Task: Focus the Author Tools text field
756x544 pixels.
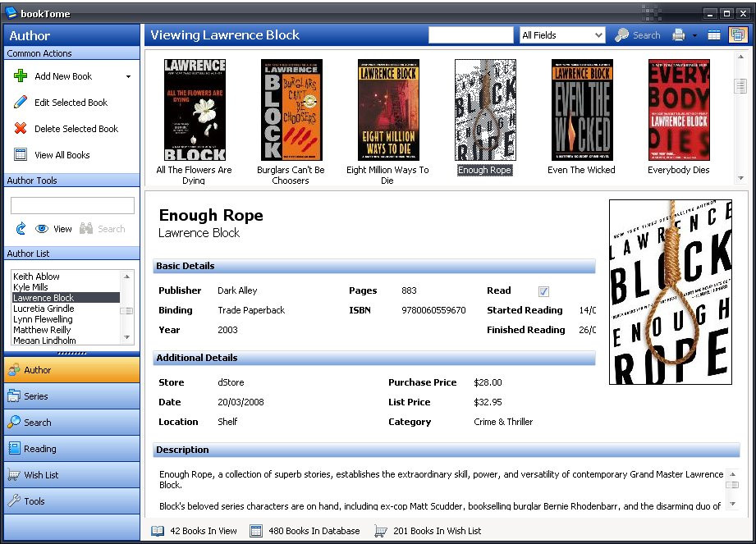Action: coord(72,205)
